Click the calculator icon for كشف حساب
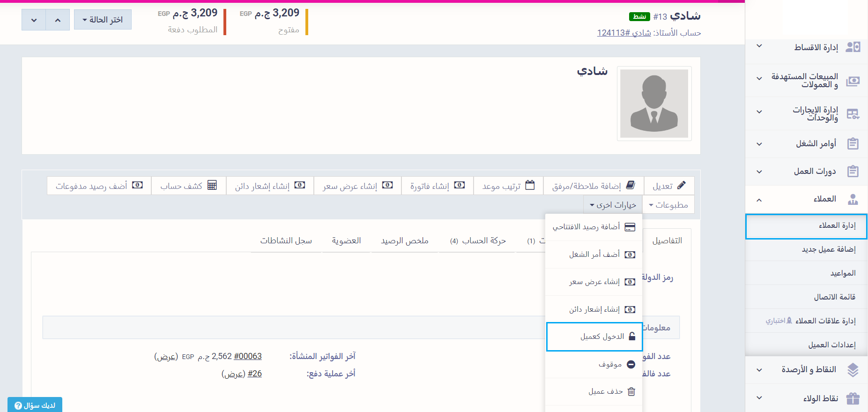 coord(212,185)
